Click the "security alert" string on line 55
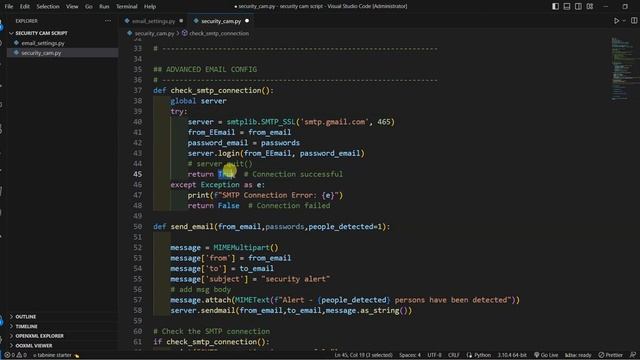This screenshot has width=640, height=360. click(x=296, y=279)
